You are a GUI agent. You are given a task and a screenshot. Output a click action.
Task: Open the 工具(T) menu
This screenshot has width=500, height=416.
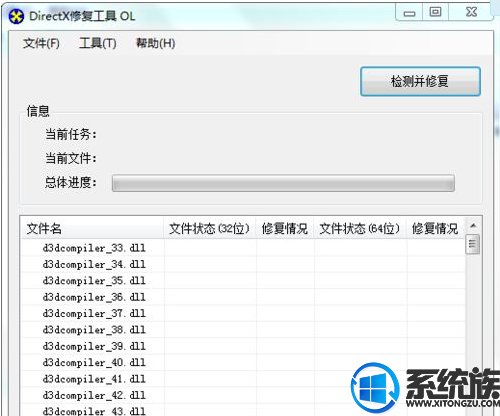click(x=98, y=43)
